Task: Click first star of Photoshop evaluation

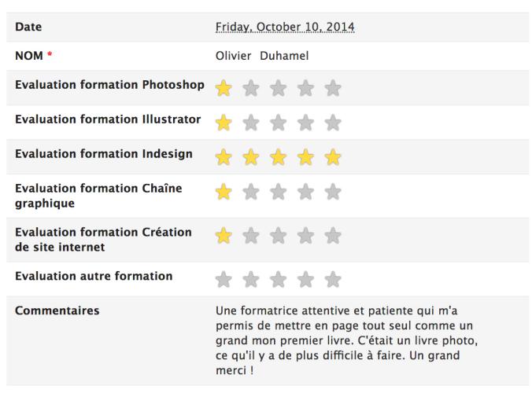Action: (x=224, y=88)
